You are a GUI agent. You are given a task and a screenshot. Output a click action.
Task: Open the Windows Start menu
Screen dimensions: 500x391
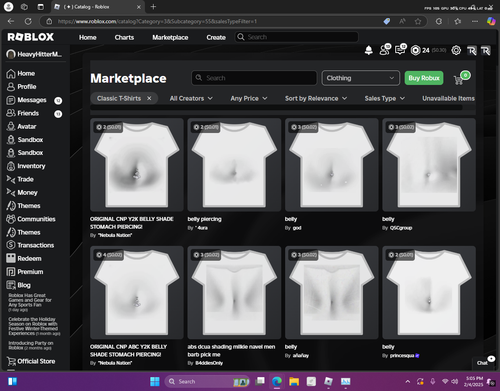pyautogui.click(x=155, y=381)
